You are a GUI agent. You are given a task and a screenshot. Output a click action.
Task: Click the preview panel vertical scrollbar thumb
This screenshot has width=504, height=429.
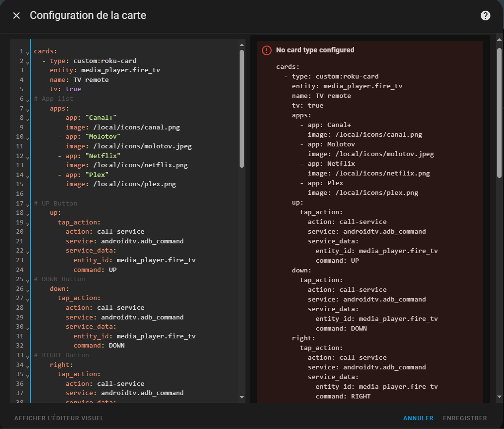pyautogui.click(x=499, y=113)
